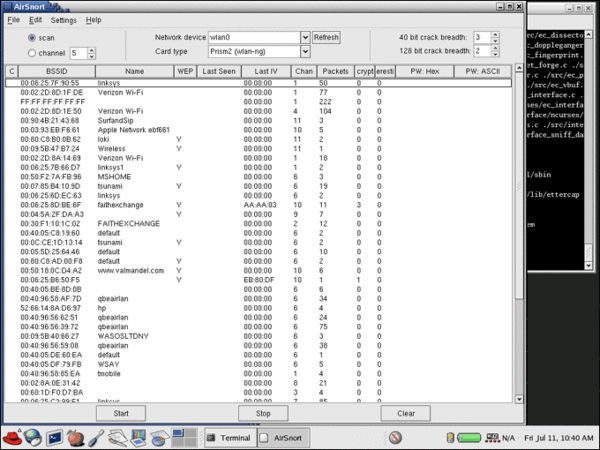Select AirSnort in the taskbar
The height and width of the screenshot is (450, 600).
tap(282, 438)
